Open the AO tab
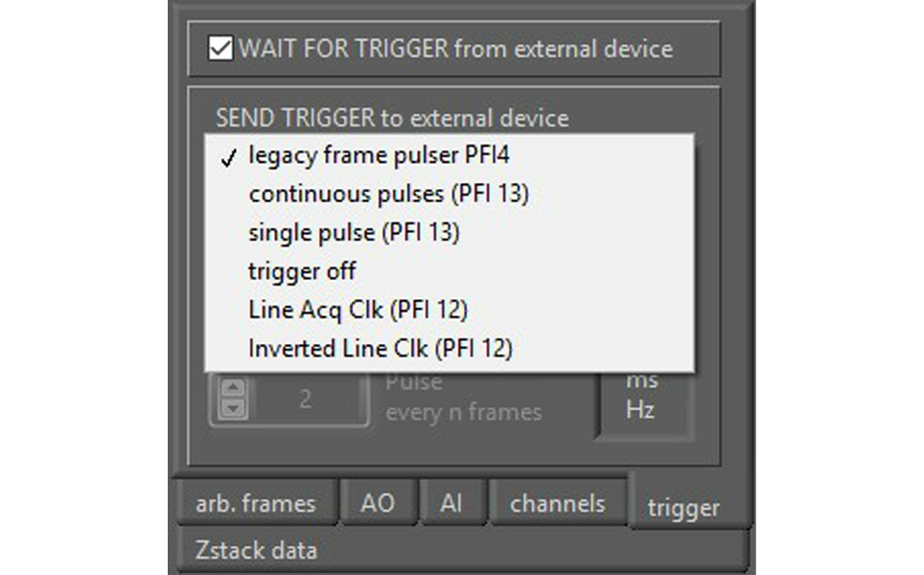Screen dimensions: 924x575 pos(378,504)
